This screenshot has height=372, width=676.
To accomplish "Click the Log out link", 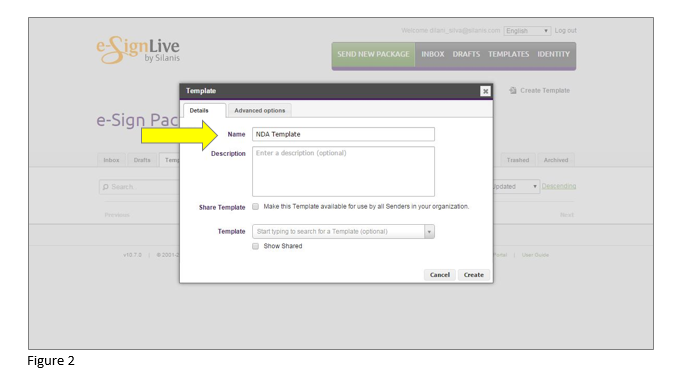I will 565,31.
